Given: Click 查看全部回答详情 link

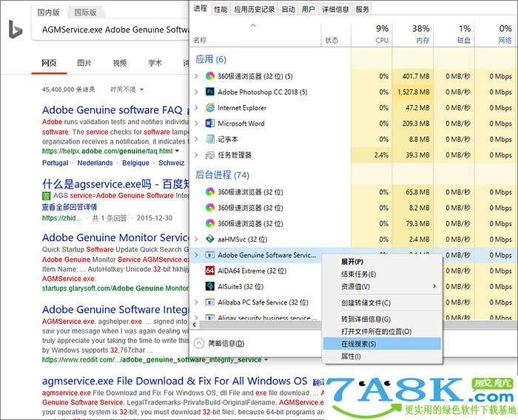Looking at the screenshot, I should click(x=70, y=207).
